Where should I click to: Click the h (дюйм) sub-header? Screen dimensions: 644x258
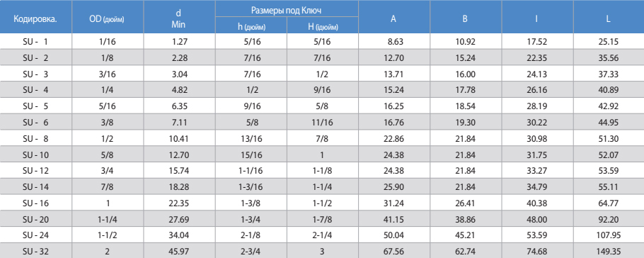pyautogui.click(x=251, y=28)
